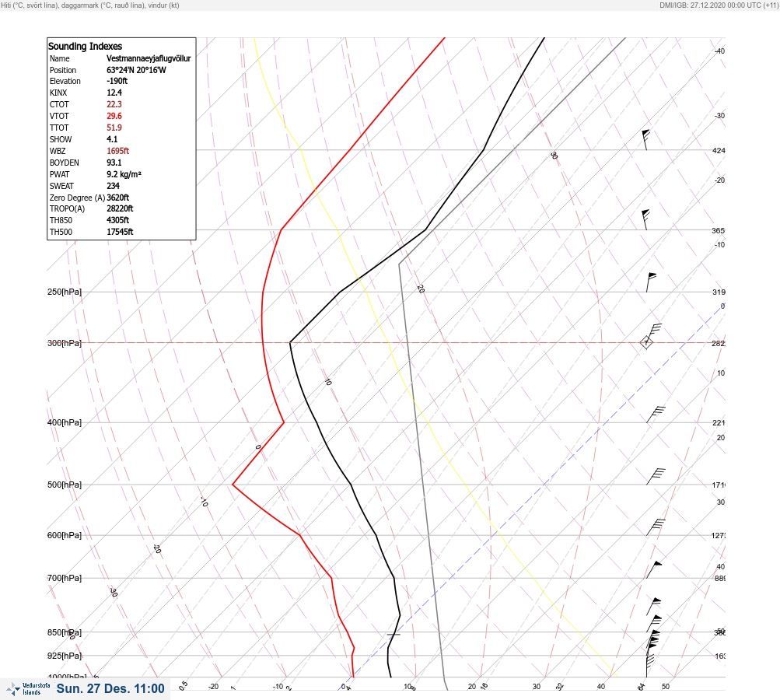The height and width of the screenshot is (700, 780).
Task: Click the elevation value -190ft
Action: point(117,81)
